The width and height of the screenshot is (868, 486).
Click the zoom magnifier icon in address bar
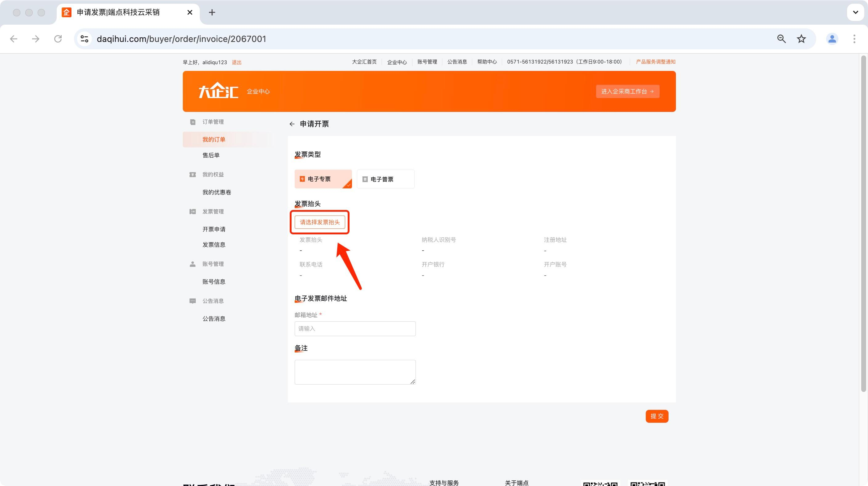pyautogui.click(x=781, y=39)
